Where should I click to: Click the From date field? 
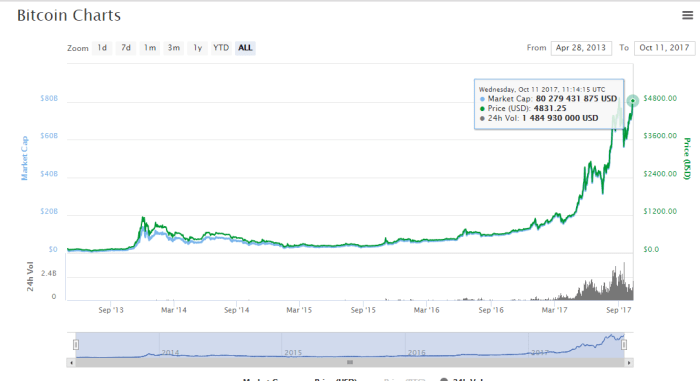[x=581, y=48]
